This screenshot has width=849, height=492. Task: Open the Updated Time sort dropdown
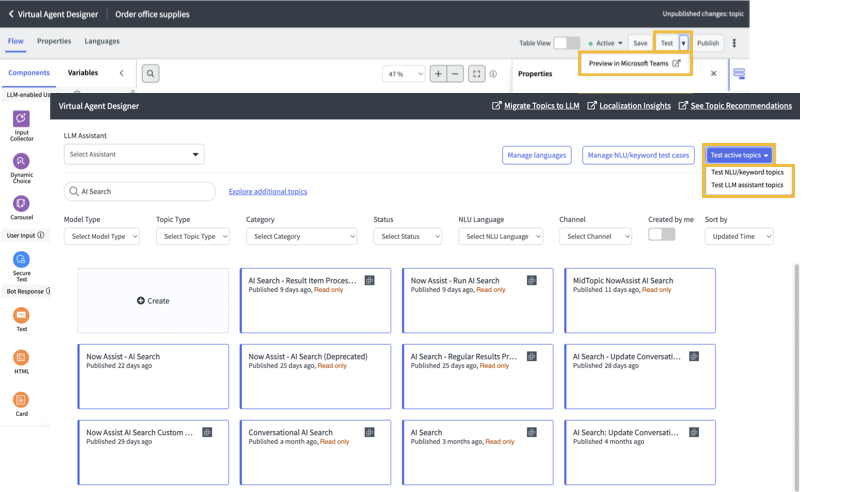[739, 237]
